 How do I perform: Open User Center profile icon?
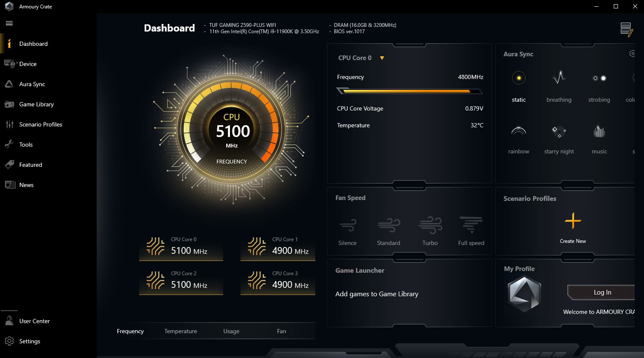(x=9, y=321)
